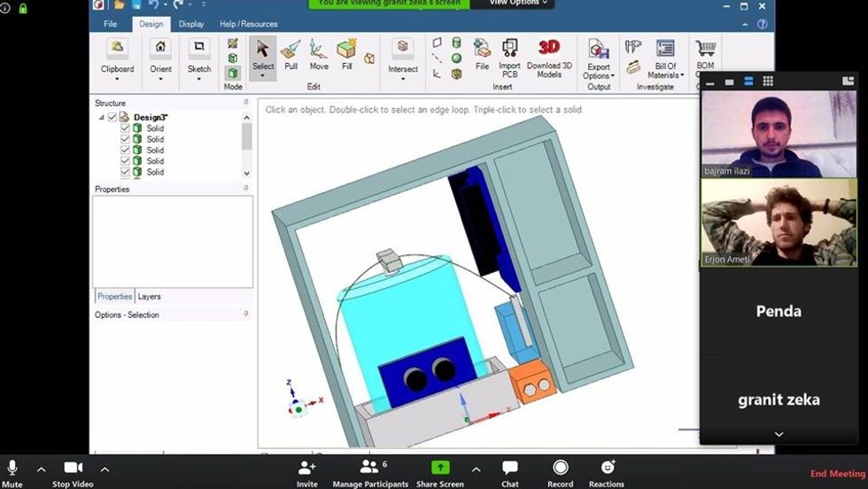Open Download 3D Models
Screen dimensions: 868x489
click(549, 58)
